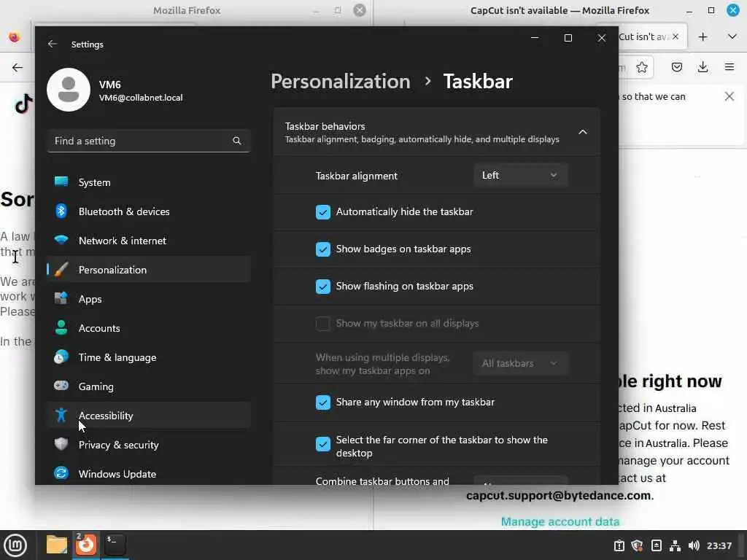This screenshot has width=747, height=560.
Task: Click the notes tray icon beside network
Action: pos(656,545)
